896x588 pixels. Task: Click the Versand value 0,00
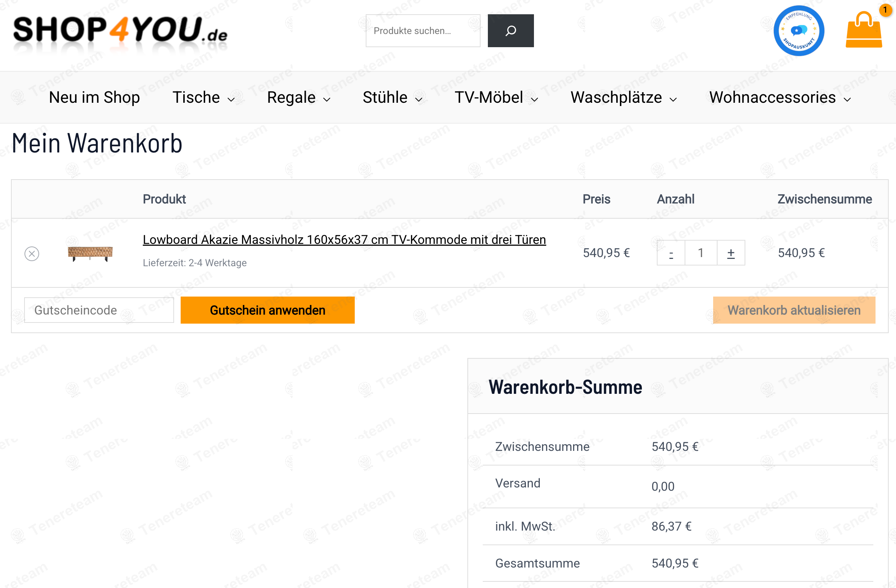[x=663, y=486]
